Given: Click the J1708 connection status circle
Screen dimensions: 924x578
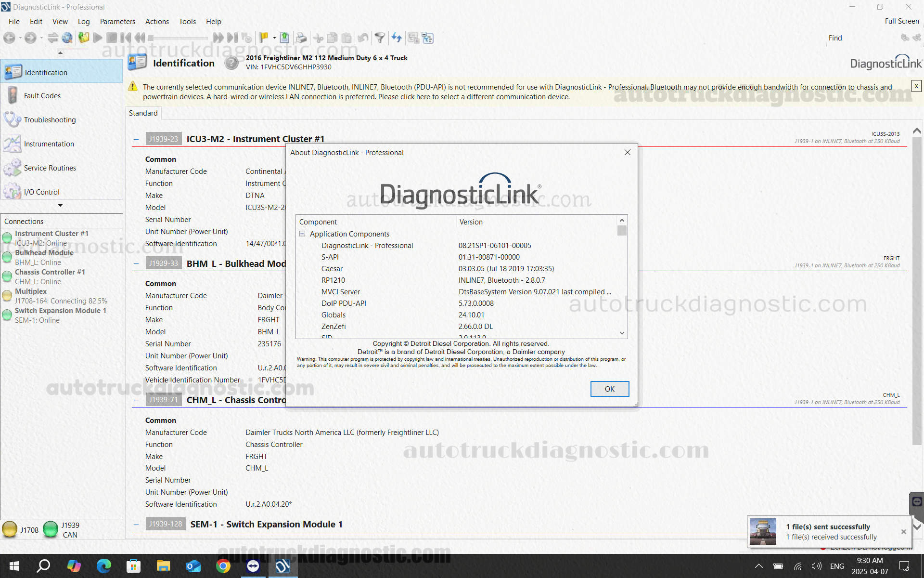Looking at the screenshot, I should pos(10,529).
